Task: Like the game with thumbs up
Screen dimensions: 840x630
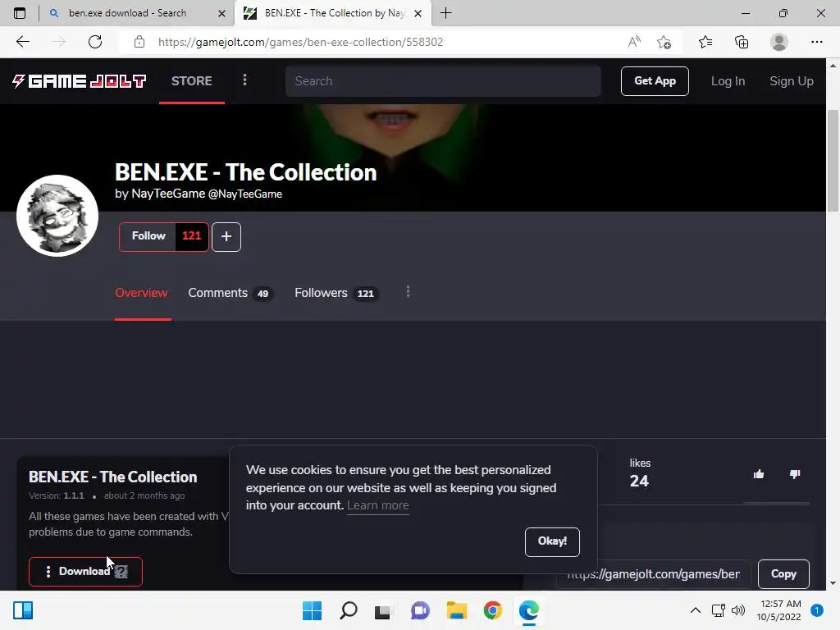Action: [x=759, y=474]
